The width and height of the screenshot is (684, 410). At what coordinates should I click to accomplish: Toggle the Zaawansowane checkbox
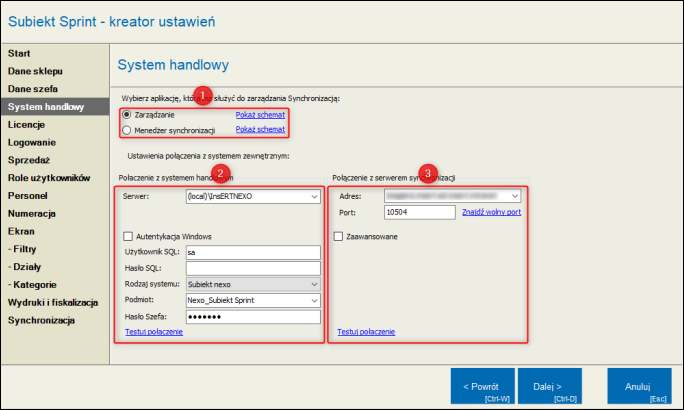point(339,236)
